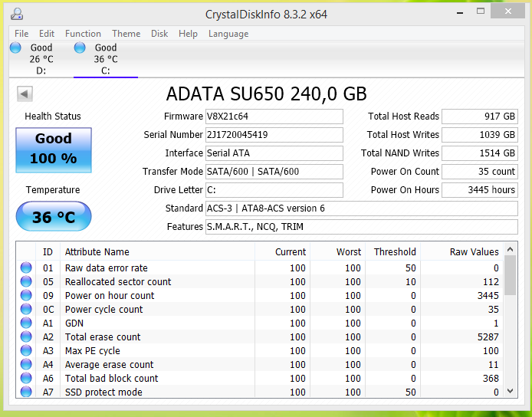The width and height of the screenshot is (532, 417).
Task: Open the File menu
Action: click(x=21, y=34)
